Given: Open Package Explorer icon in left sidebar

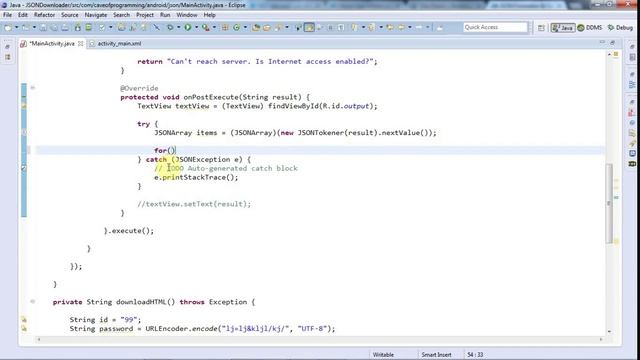Looking at the screenshot, I should (8, 57).
